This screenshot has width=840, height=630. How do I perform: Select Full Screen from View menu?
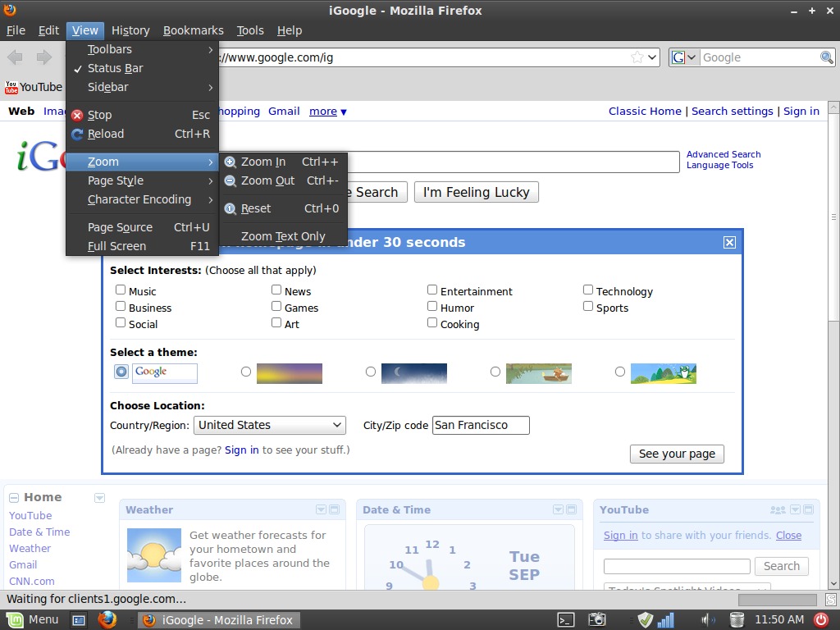[x=143, y=246]
